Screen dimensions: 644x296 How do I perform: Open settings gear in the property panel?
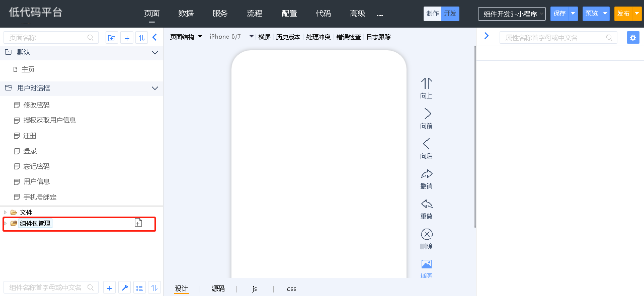[x=633, y=38]
